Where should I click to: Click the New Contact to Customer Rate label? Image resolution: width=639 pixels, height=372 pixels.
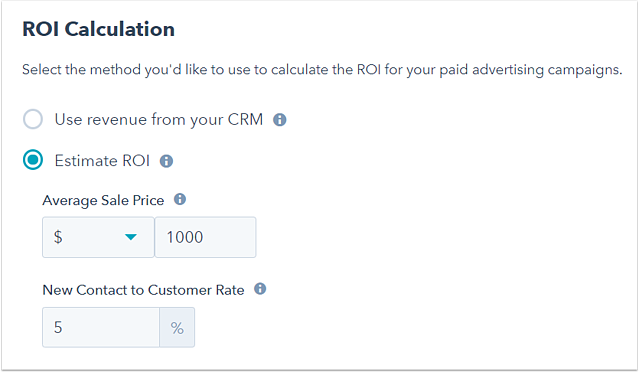coord(143,290)
